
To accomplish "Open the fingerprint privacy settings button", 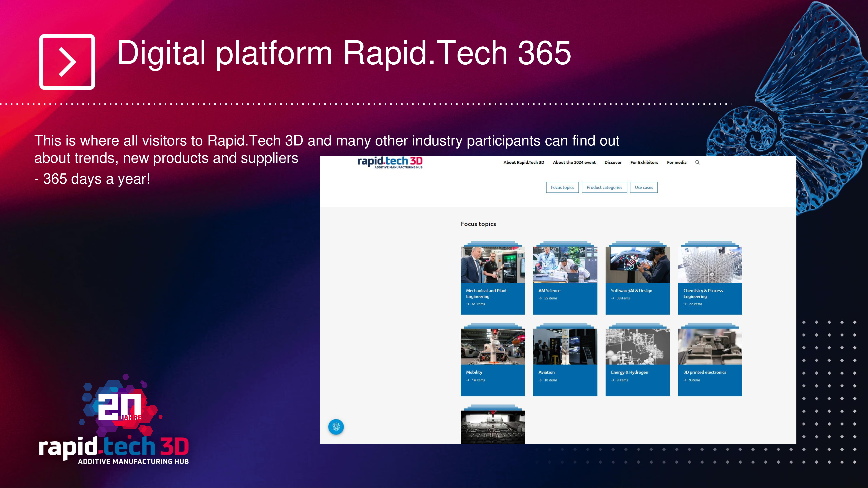I will 336,427.
